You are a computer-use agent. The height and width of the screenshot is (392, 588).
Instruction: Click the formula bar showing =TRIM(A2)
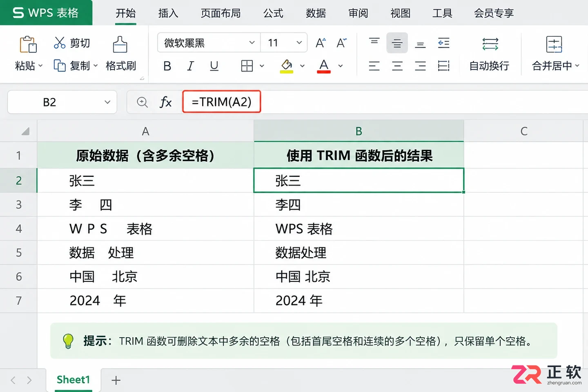222,102
